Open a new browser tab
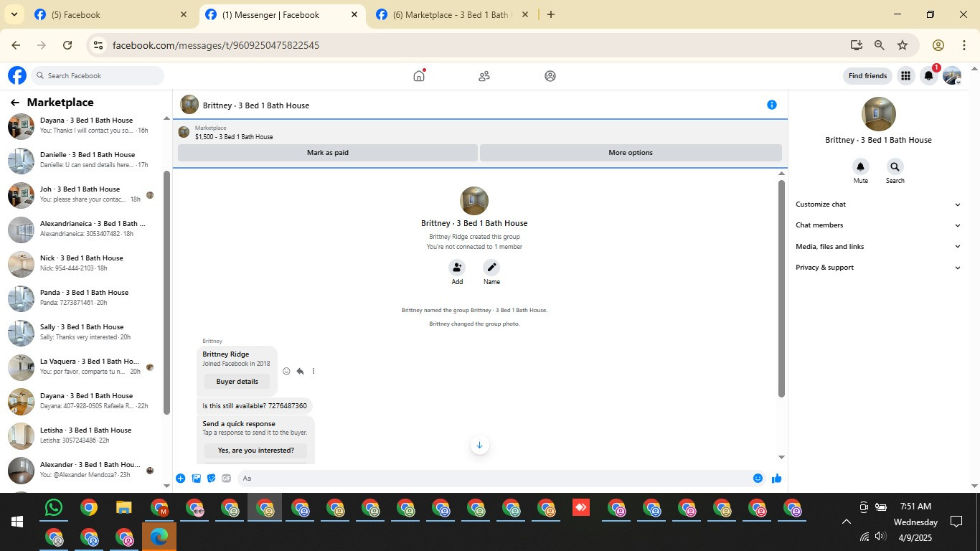 tap(551, 14)
